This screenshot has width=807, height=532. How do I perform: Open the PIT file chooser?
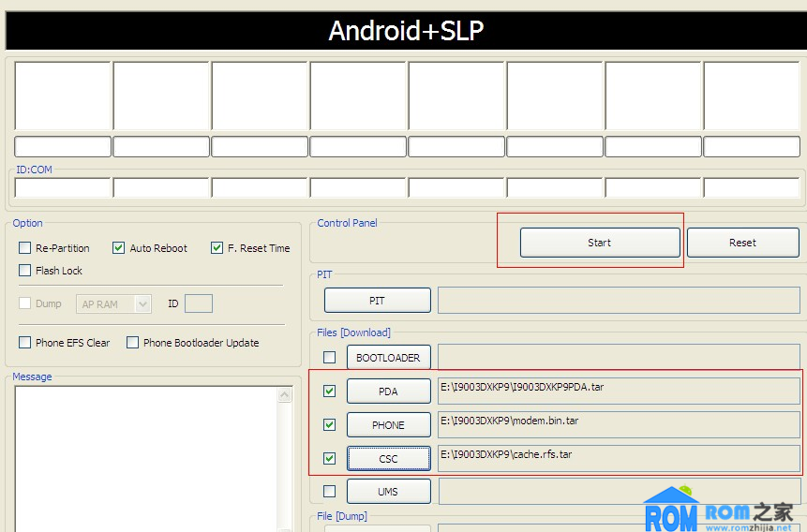[377, 301]
